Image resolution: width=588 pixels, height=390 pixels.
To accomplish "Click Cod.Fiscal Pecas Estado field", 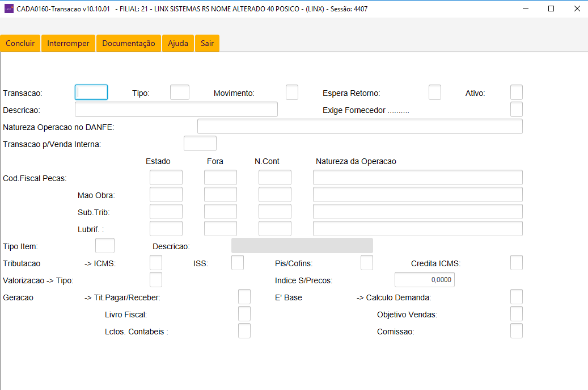I will (x=166, y=178).
